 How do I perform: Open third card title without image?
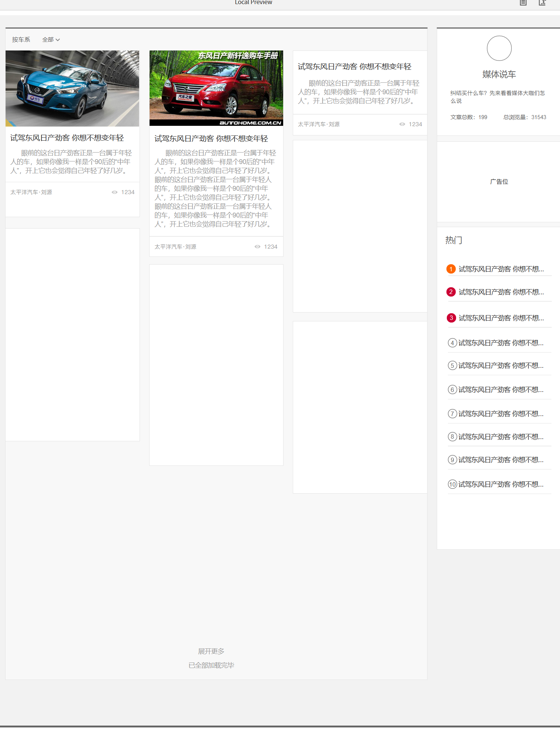point(355,67)
